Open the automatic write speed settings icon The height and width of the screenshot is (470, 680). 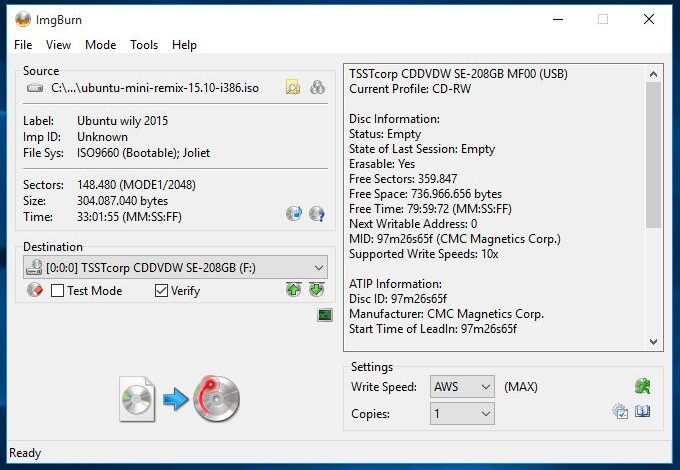642,386
